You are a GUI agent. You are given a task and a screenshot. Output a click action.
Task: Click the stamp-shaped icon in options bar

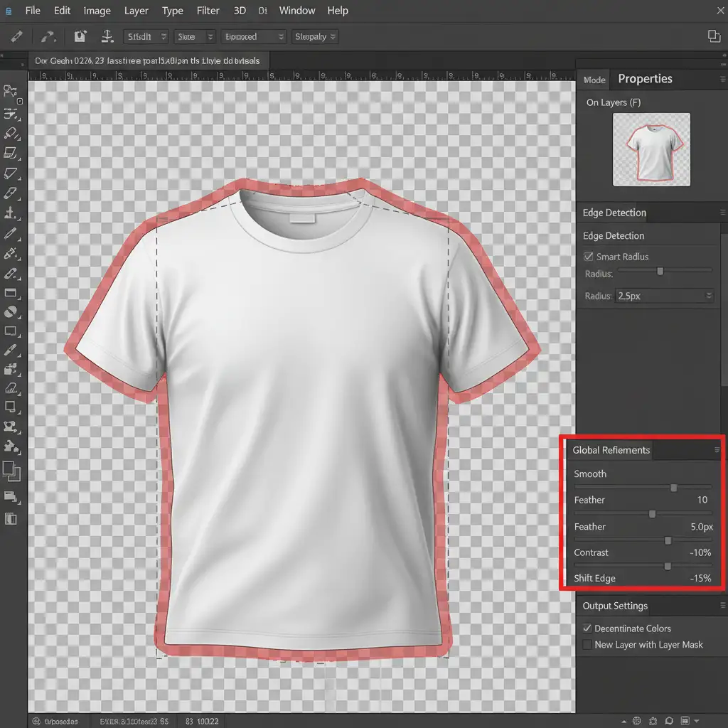(107, 36)
